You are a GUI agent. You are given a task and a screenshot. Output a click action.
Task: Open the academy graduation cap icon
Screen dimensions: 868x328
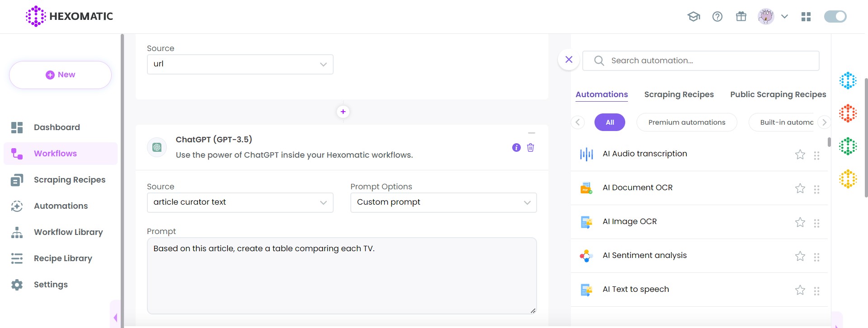[x=693, y=17]
